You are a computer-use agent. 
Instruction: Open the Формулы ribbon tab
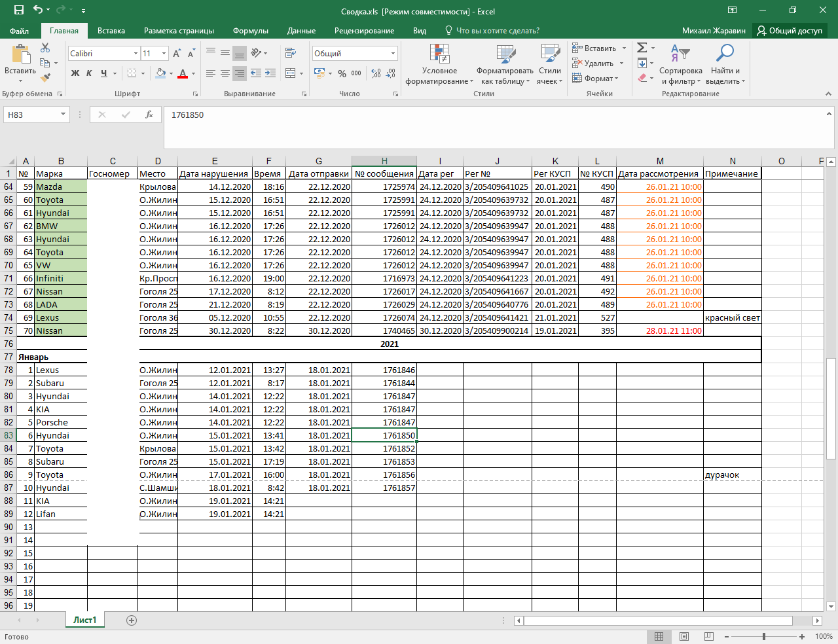click(x=251, y=31)
